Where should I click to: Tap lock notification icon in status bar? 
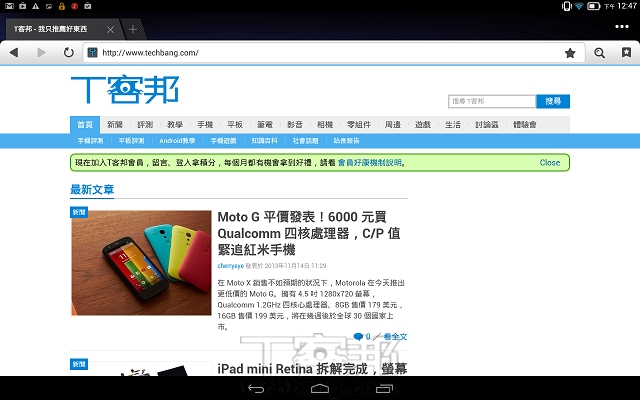(62, 6)
